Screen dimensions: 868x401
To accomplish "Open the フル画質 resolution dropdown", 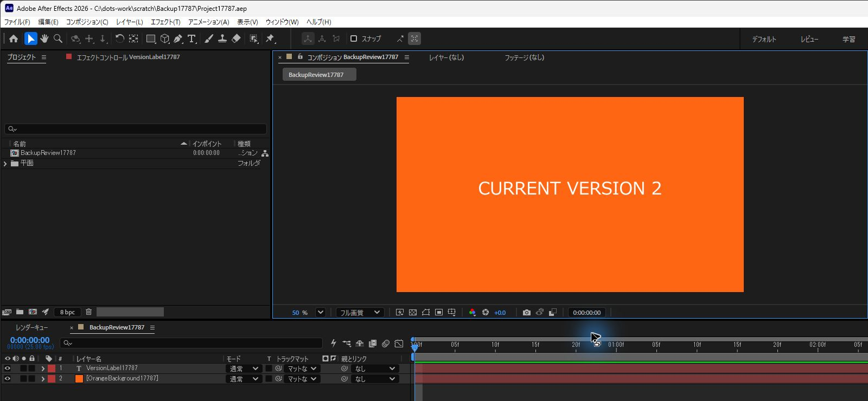I will pyautogui.click(x=360, y=312).
